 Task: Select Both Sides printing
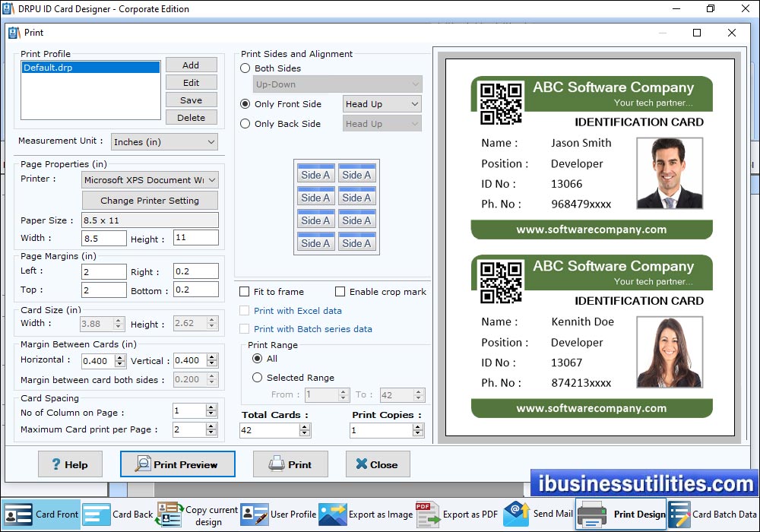[245, 68]
